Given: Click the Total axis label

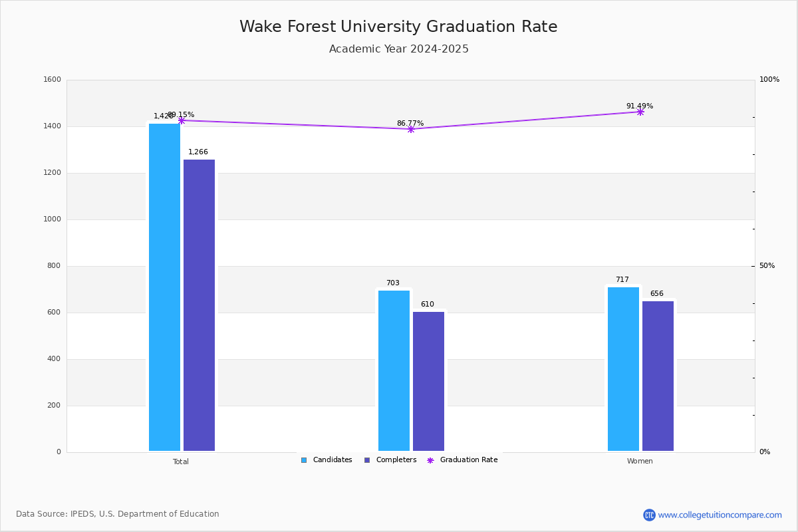Looking at the screenshot, I should coord(181,462).
